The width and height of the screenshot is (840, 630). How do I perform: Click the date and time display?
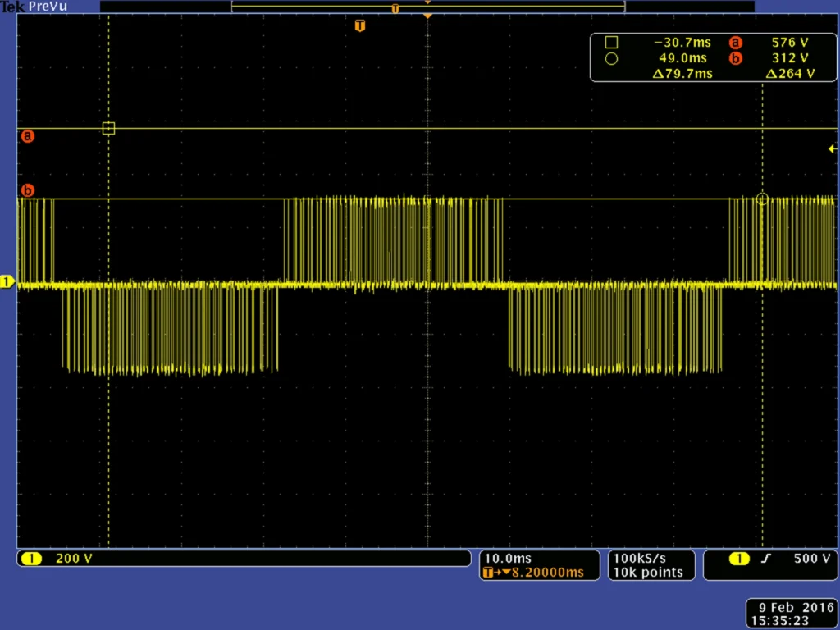coord(791,614)
